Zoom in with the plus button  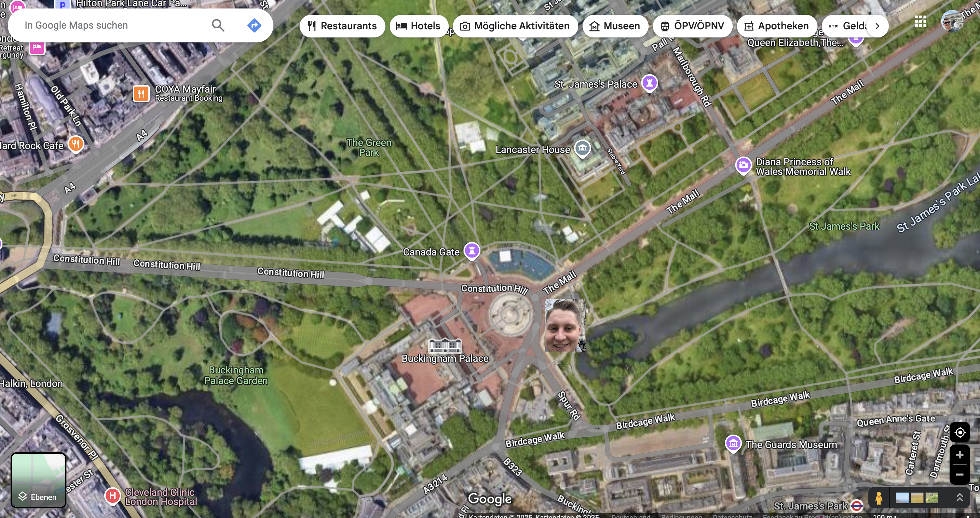[960, 455]
